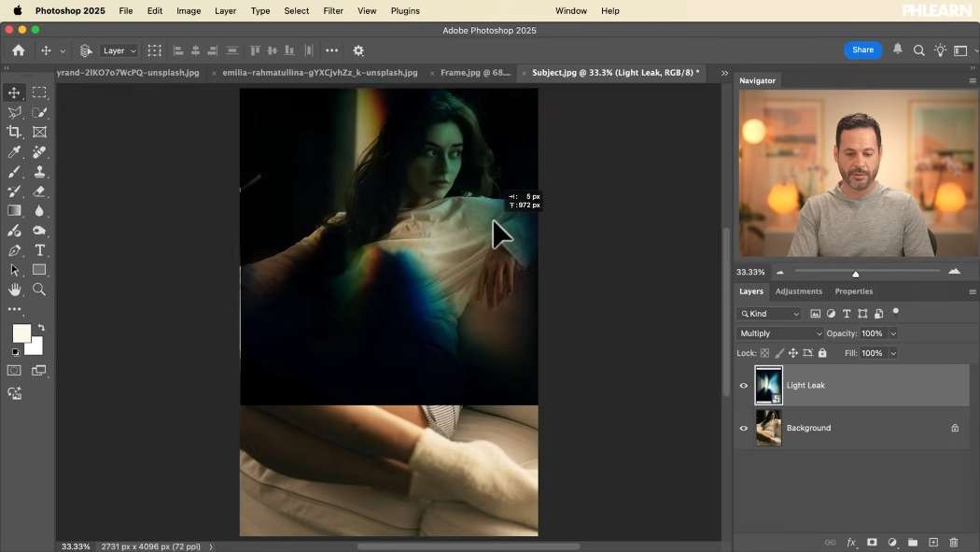Select the Crop tool
This screenshot has height=552, width=980.
14,132
